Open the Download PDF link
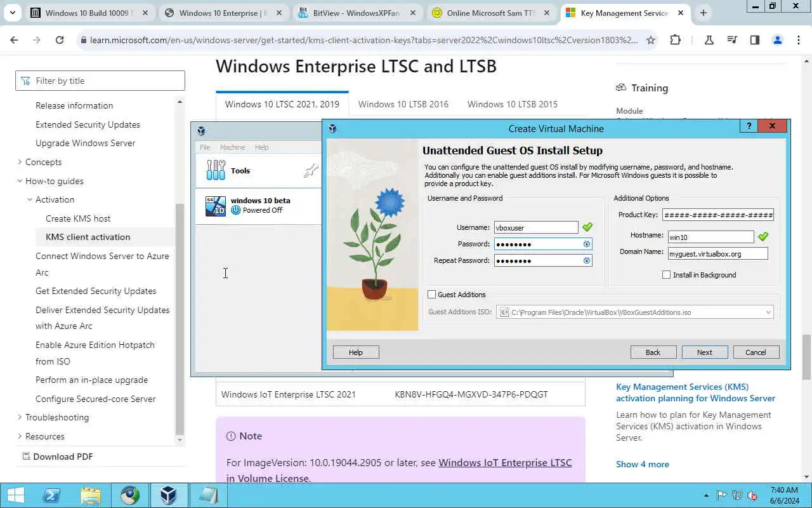Image resolution: width=812 pixels, height=508 pixels. pyautogui.click(x=58, y=457)
